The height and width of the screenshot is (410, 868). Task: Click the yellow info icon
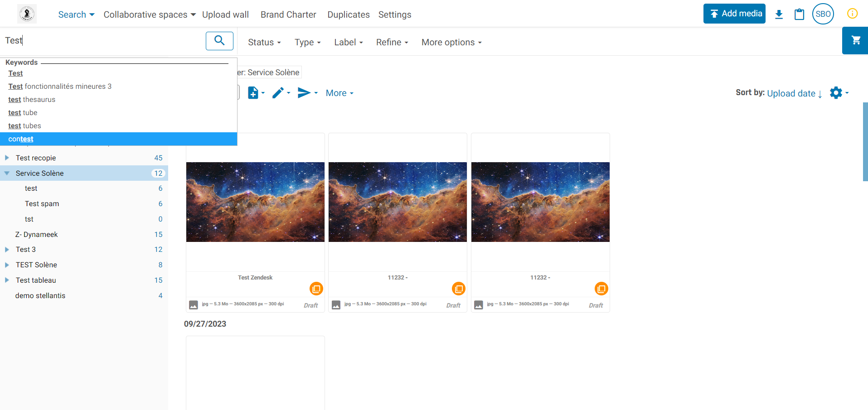coord(852,14)
